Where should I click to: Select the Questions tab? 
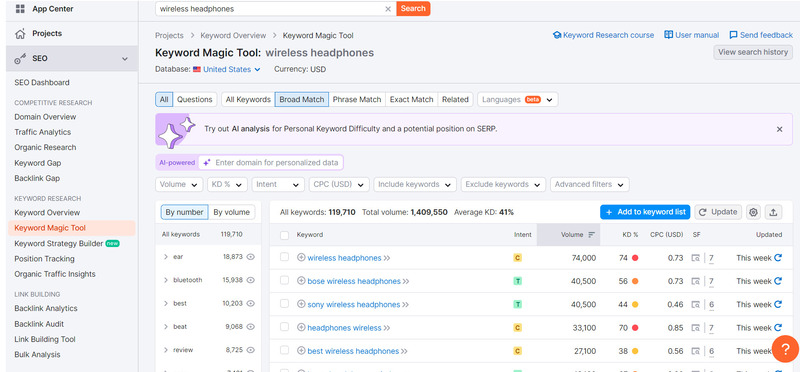[194, 100]
